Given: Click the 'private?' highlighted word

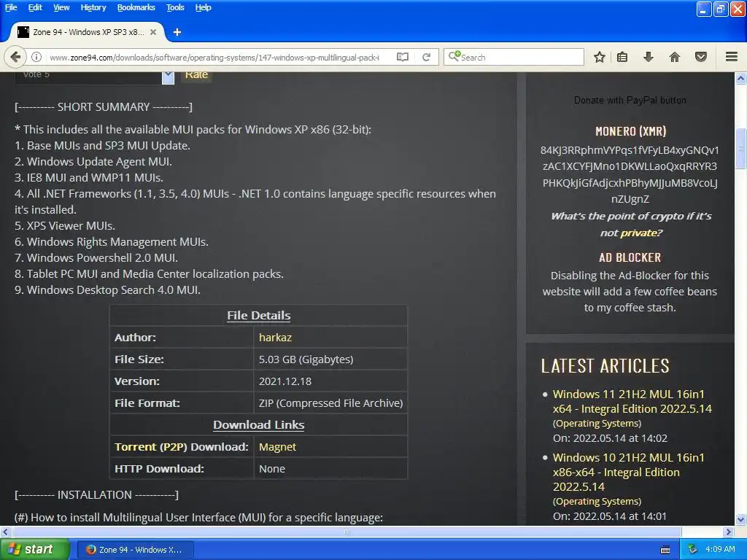Looking at the screenshot, I should pos(640,233).
